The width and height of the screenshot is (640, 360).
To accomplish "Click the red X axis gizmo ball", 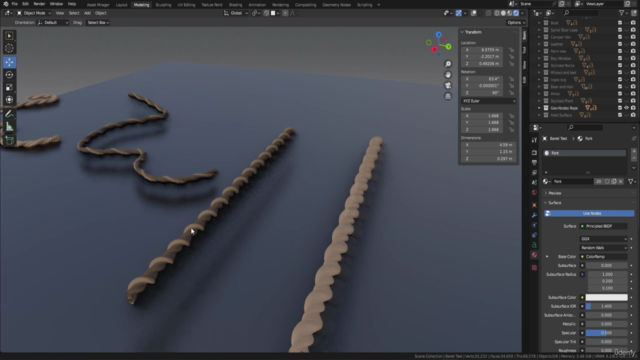I will click(435, 49).
